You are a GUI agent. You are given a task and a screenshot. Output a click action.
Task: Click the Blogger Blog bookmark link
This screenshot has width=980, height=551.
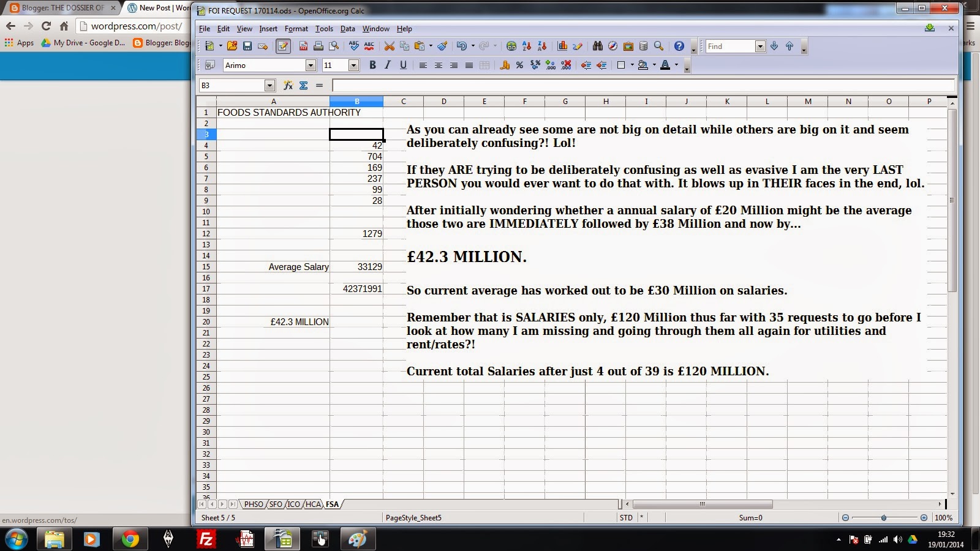162,43
